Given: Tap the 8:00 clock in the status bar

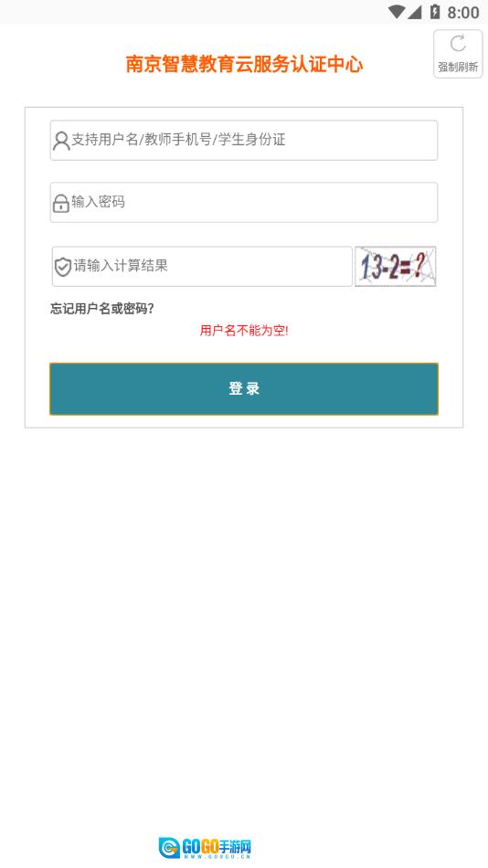Looking at the screenshot, I should [463, 12].
